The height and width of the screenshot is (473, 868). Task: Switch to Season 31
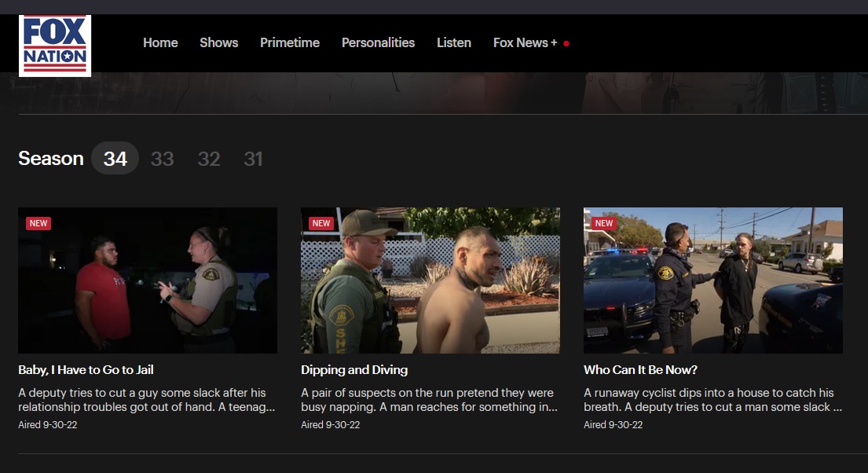point(253,159)
